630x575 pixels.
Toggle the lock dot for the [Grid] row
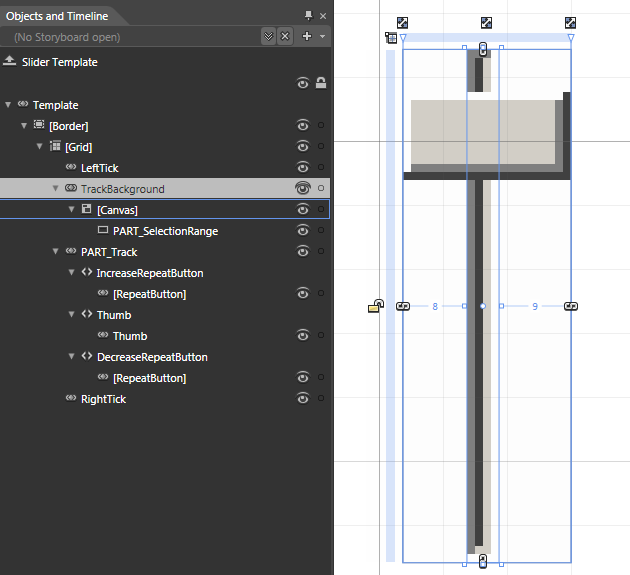[321, 147]
